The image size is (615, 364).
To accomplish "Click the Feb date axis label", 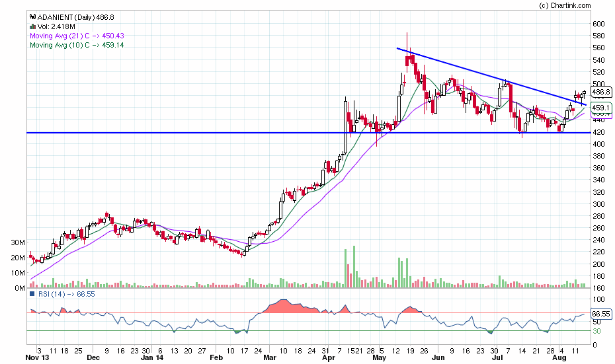I will coord(216,357).
